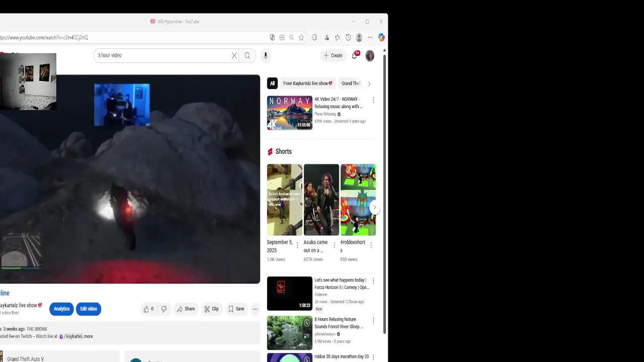Click the magnifier search button
The height and width of the screenshot is (362, 644).
pyautogui.click(x=247, y=55)
